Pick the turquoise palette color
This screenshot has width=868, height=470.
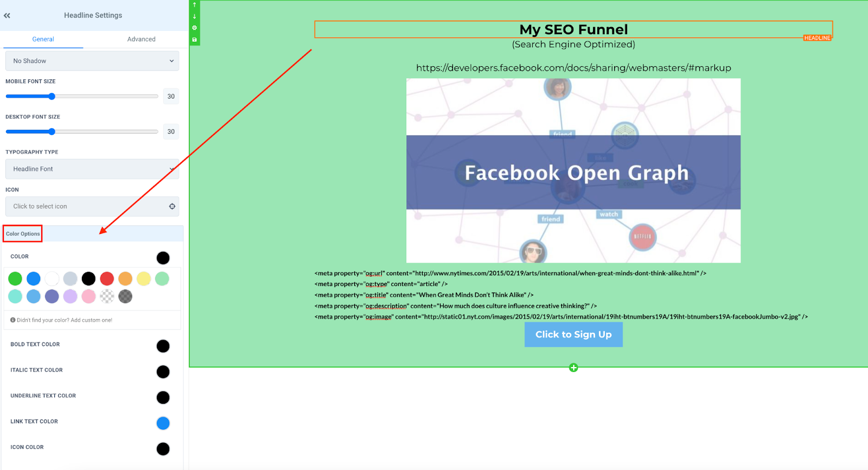point(15,296)
